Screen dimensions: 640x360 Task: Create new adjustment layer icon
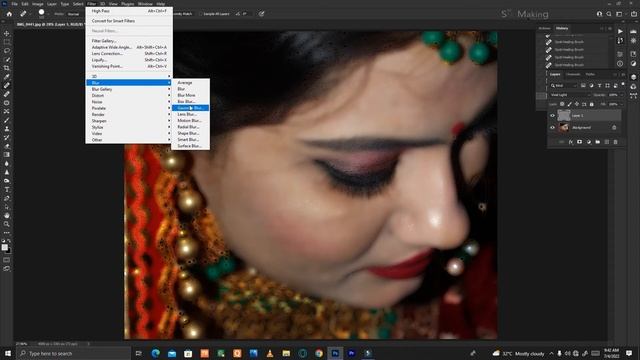(x=588, y=142)
